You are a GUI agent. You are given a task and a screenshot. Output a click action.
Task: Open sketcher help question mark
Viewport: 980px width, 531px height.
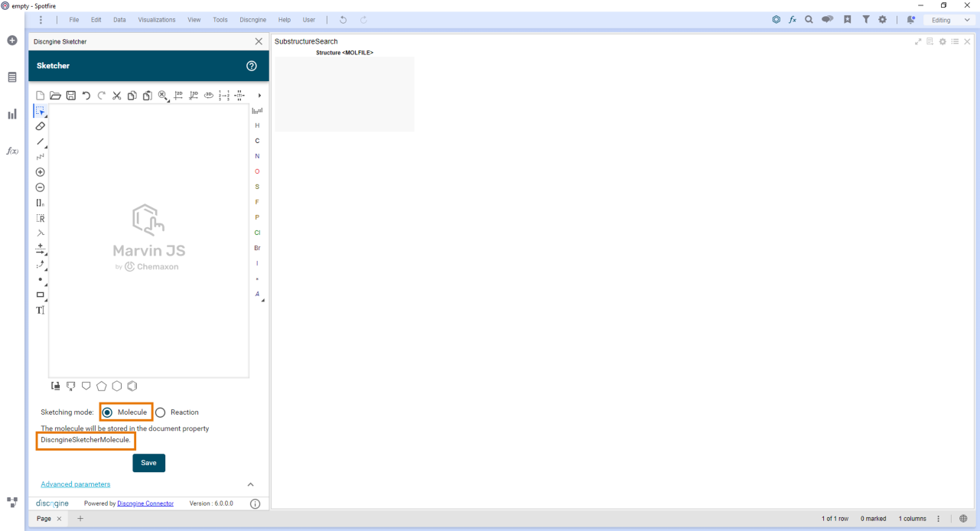click(252, 66)
